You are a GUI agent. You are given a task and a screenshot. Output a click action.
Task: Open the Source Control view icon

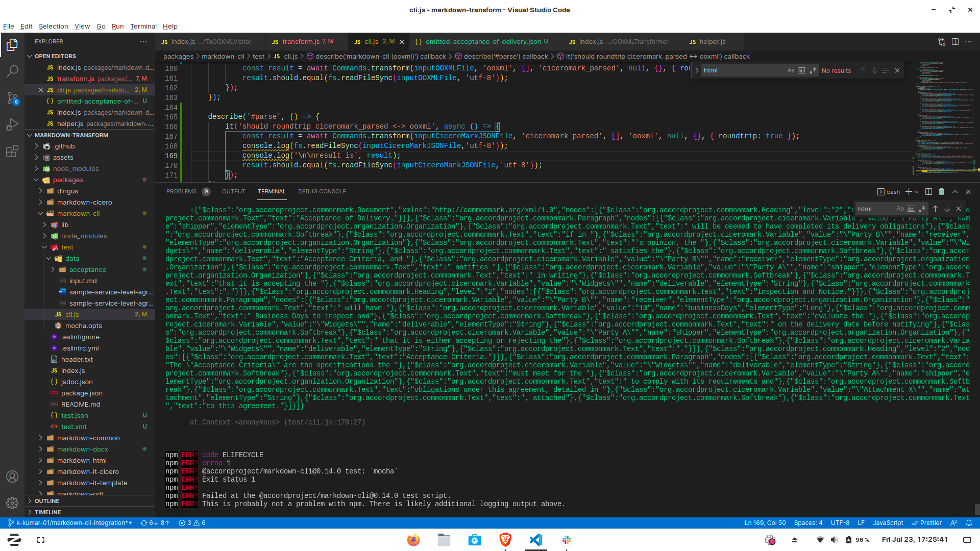(12, 98)
